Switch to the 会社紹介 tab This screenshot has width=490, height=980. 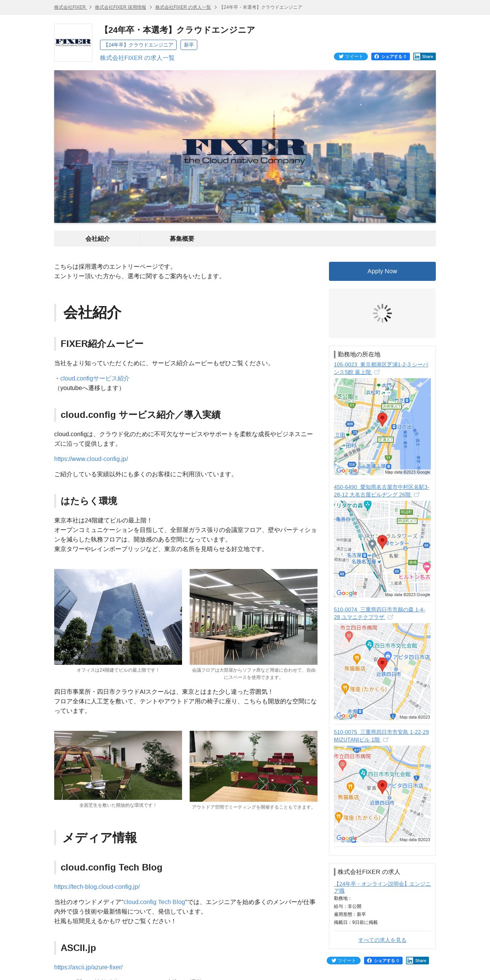pyautogui.click(x=97, y=239)
